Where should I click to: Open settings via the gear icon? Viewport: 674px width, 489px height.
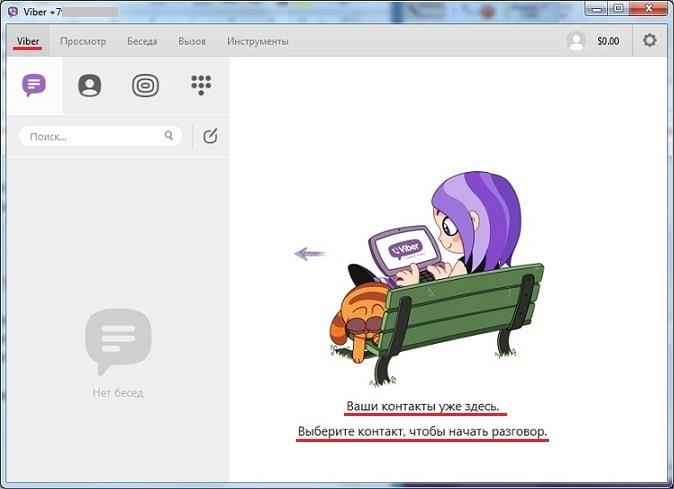click(x=650, y=41)
